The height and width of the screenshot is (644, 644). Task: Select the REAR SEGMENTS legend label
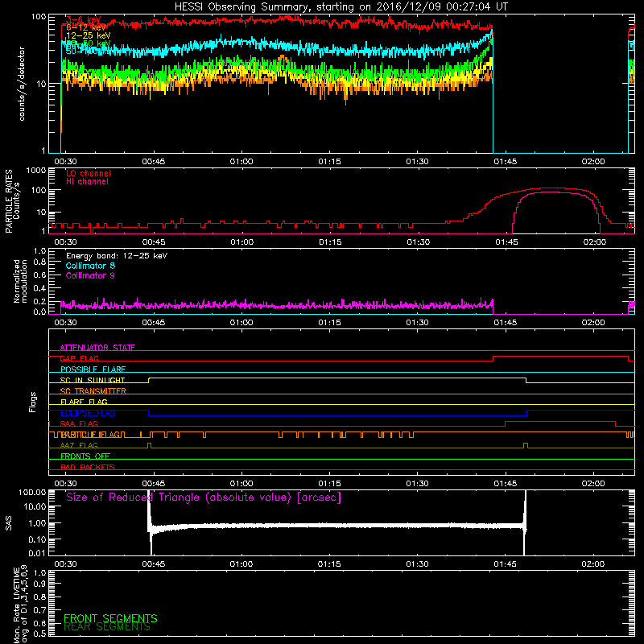click(x=107, y=627)
